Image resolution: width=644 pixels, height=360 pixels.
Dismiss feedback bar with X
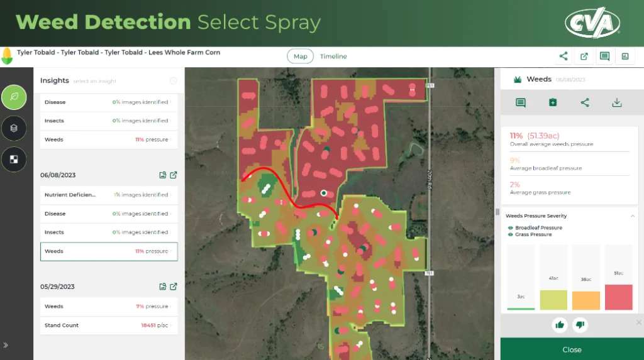click(639, 323)
